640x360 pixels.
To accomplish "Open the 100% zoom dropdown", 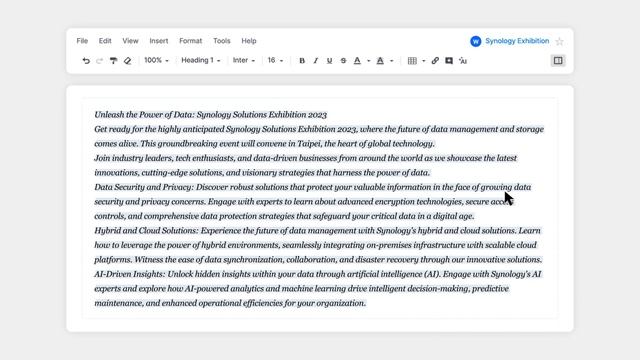I will (156, 60).
